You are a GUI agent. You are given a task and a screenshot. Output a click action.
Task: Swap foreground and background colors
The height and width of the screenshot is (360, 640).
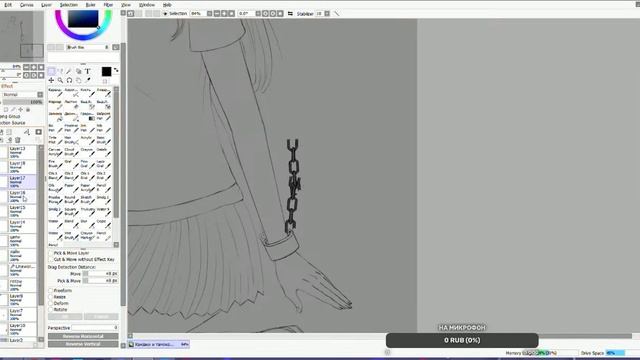116,70
